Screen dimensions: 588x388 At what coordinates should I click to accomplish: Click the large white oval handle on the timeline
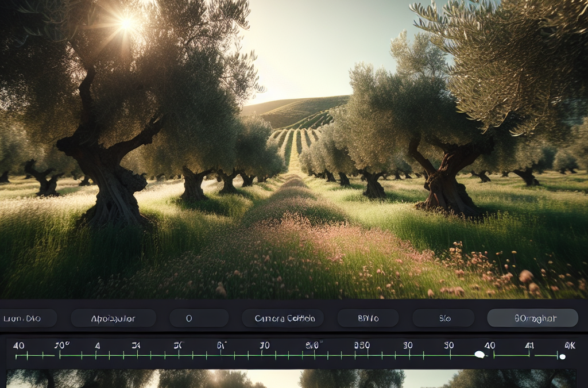pos(479,354)
